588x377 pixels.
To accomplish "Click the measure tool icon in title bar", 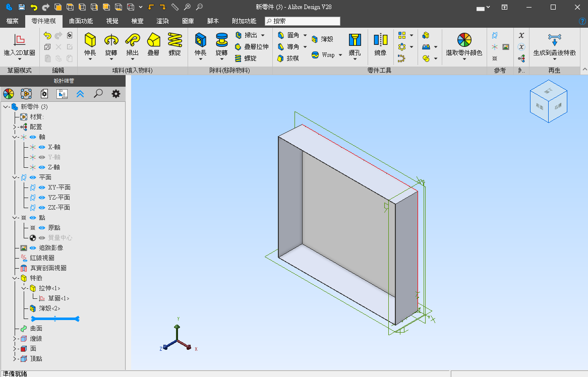I will [175, 7].
